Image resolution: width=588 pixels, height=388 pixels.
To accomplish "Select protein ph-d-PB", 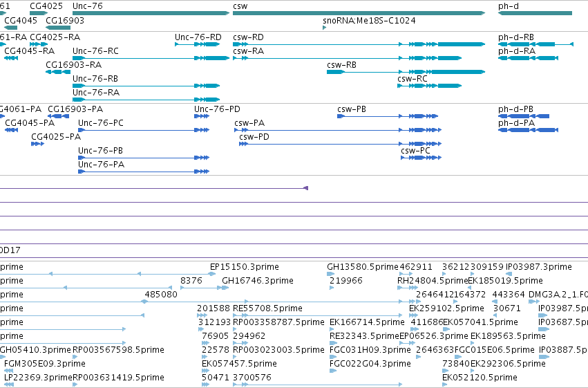I will click(x=524, y=116).
